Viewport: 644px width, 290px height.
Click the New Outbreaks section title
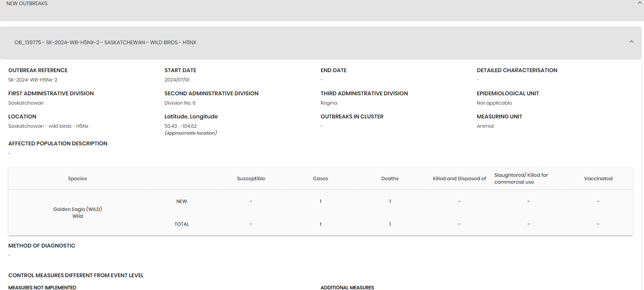27,3
